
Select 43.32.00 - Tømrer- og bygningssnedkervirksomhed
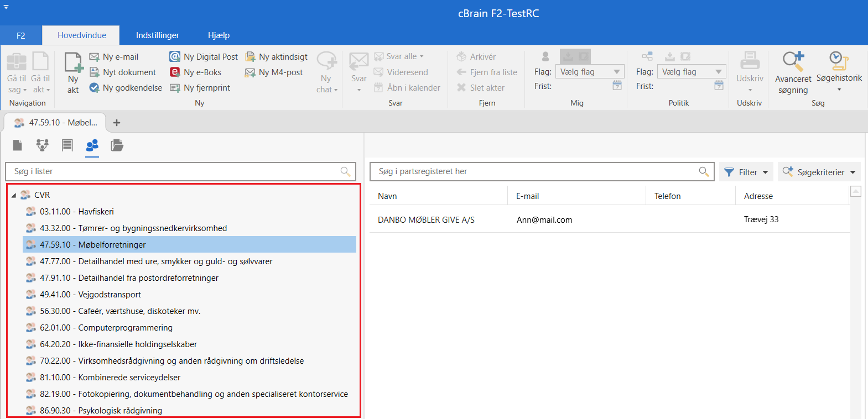(x=189, y=228)
